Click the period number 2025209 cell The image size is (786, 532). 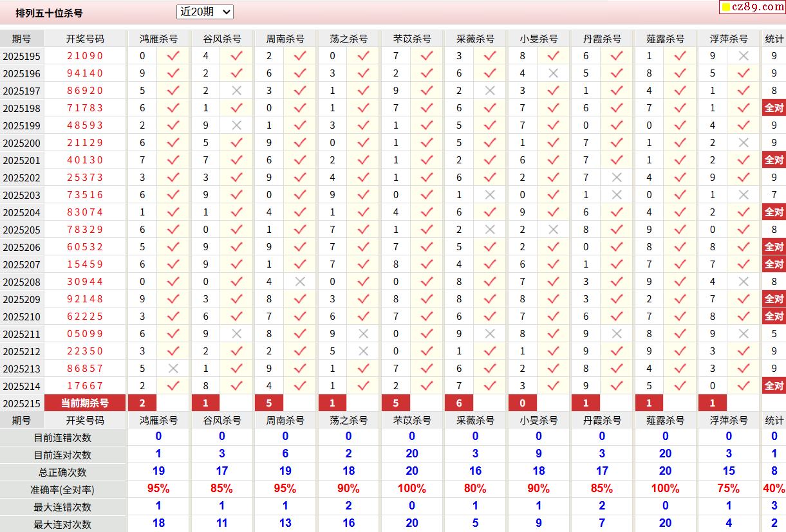(x=22, y=299)
